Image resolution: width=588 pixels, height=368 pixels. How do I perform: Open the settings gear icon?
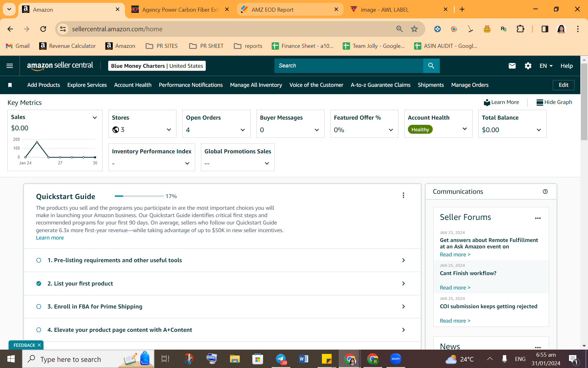coord(528,66)
